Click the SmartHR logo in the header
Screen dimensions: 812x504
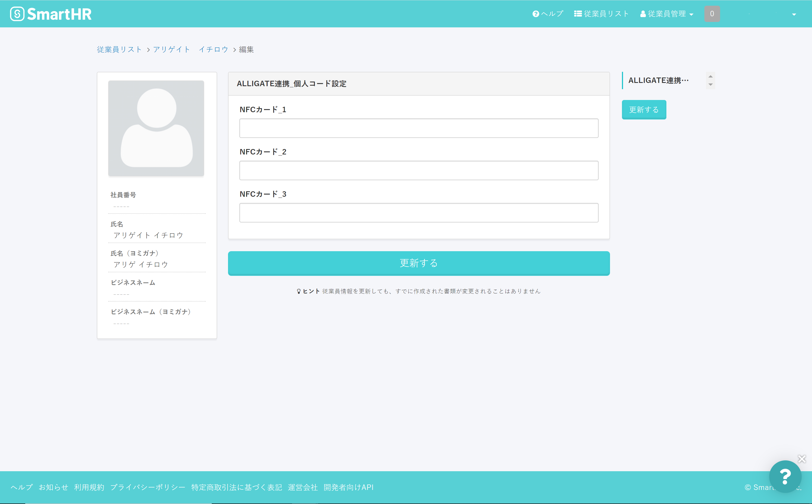tap(51, 14)
